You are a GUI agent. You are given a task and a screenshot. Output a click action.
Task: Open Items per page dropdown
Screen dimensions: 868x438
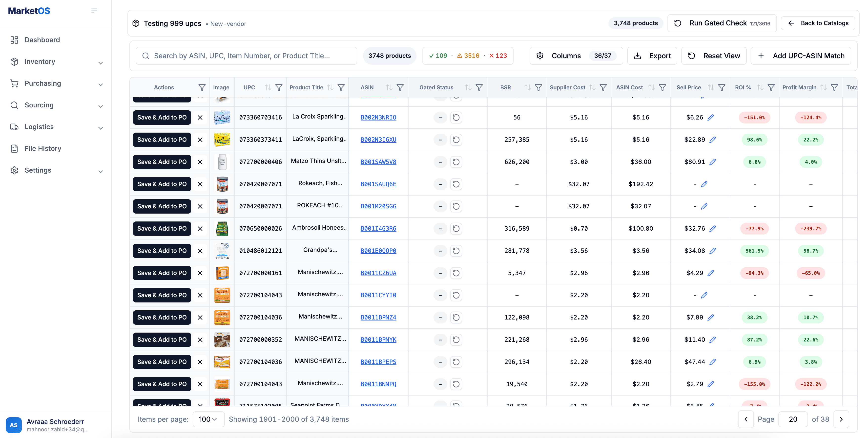[208, 419]
